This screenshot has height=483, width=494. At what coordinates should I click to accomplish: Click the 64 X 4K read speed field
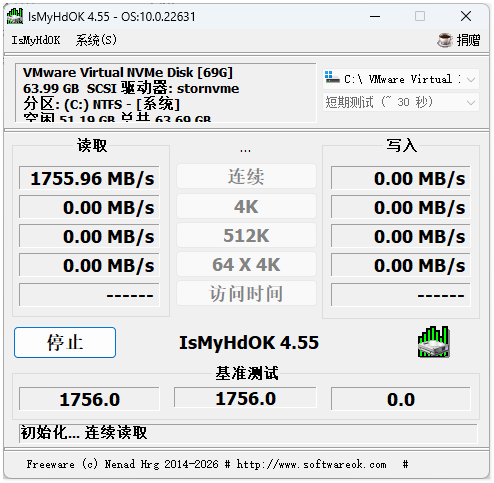pyautogui.click(x=89, y=265)
